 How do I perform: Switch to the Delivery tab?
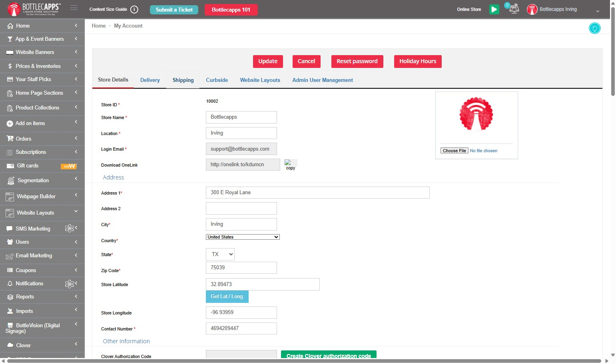coord(150,80)
